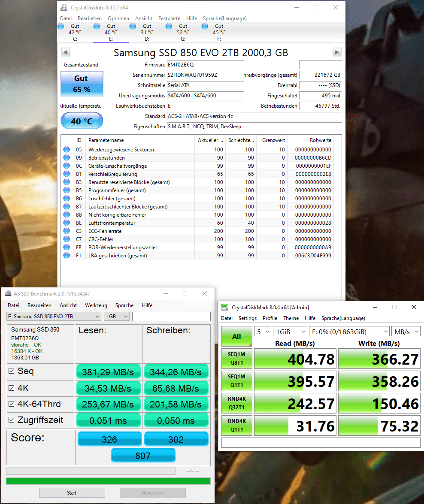This screenshot has width=424, height=504.
Task: Open the Theme menu in CrystalDiskMark
Action: click(x=291, y=318)
